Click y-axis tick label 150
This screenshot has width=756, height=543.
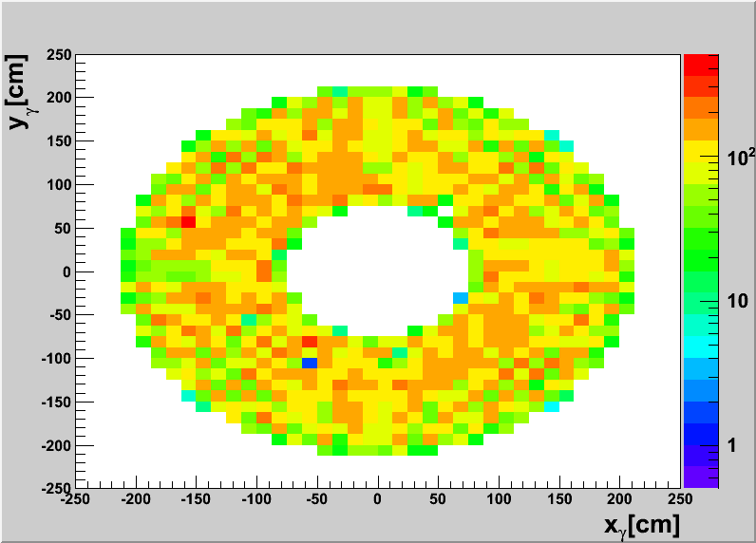pyautogui.click(x=59, y=141)
